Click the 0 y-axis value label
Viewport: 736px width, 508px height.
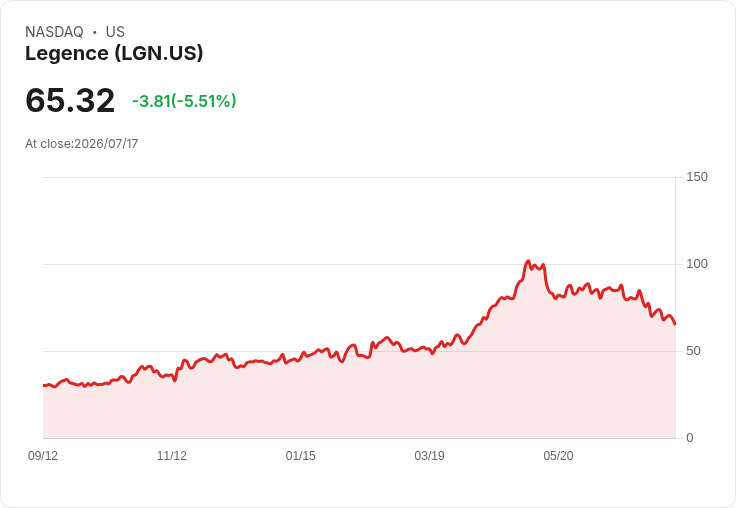690,438
